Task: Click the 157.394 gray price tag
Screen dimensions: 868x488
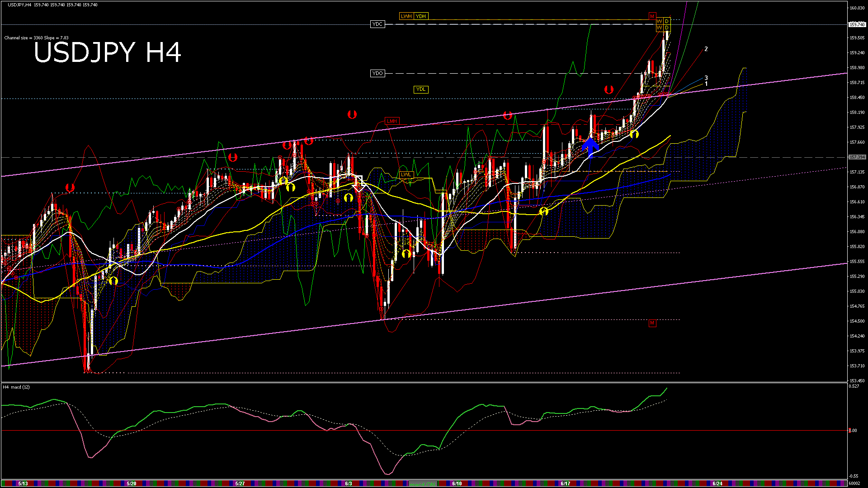Action: coord(857,157)
